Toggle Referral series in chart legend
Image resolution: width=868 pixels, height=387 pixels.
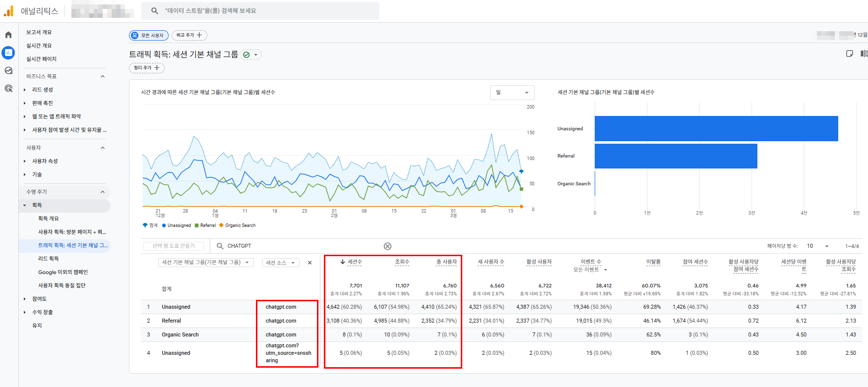207,225
